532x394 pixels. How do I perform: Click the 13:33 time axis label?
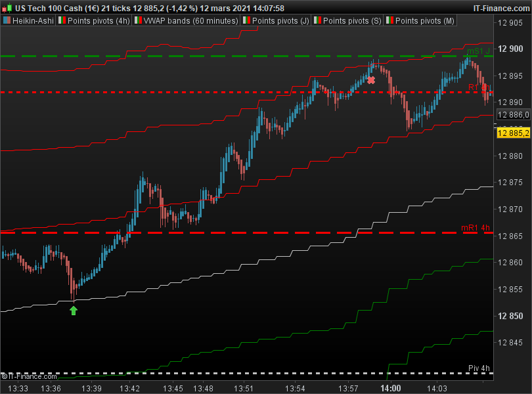(x=18, y=388)
